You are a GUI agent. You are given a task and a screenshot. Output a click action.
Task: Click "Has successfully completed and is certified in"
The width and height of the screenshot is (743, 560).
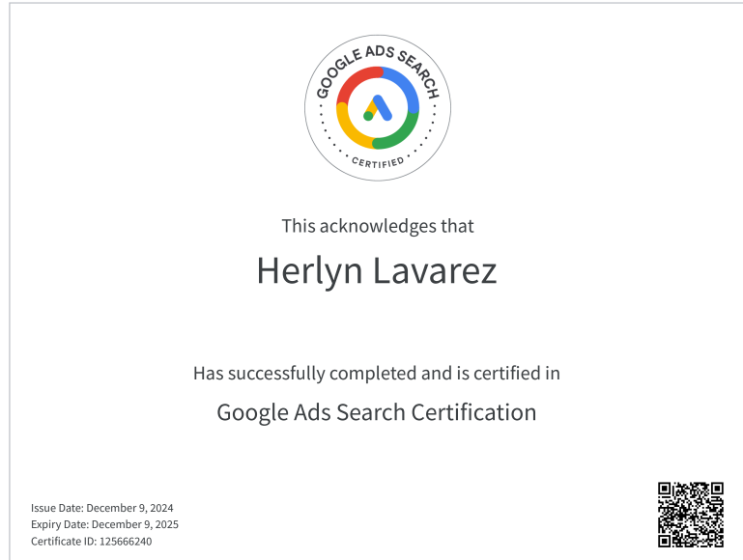point(377,374)
